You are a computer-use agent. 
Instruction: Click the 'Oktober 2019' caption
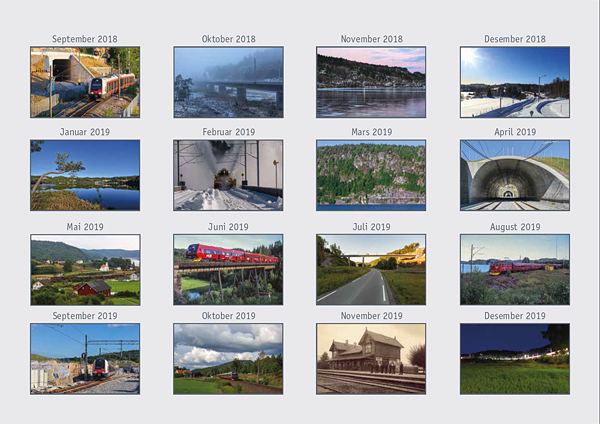(x=228, y=316)
